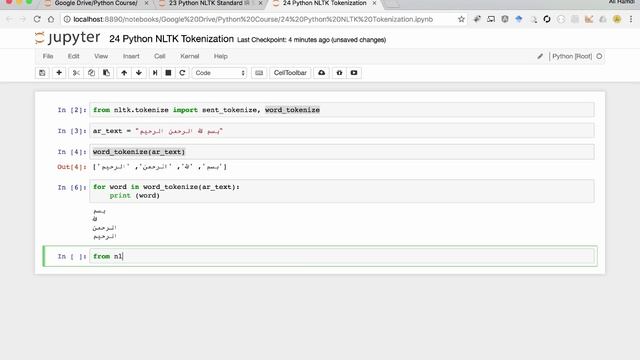
Task: Run cell and select below icon
Action: tap(155, 73)
